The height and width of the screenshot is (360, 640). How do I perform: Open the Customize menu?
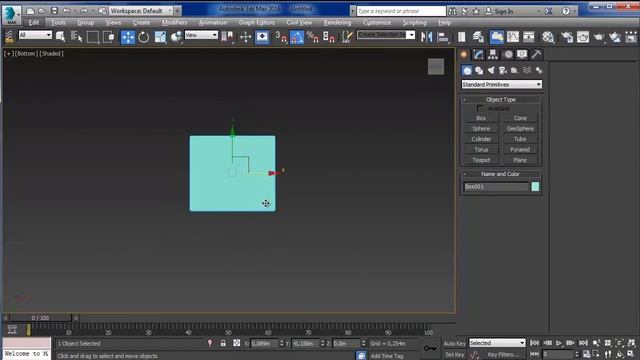pyautogui.click(x=377, y=22)
